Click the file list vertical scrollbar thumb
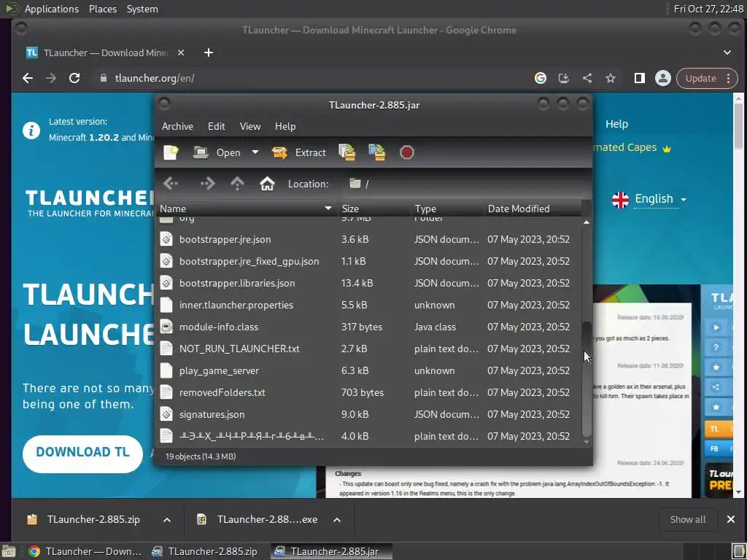Image resolution: width=747 pixels, height=560 pixels. (587, 379)
